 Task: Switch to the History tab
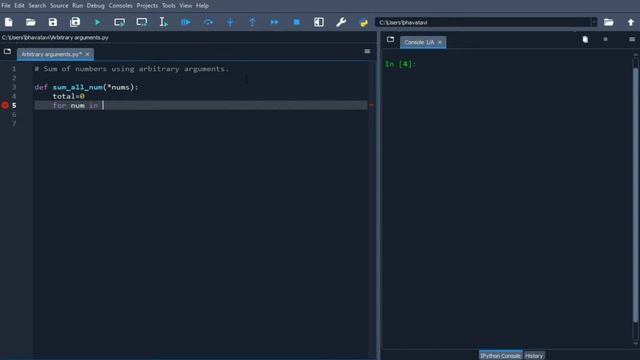click(x=534, y=356)
